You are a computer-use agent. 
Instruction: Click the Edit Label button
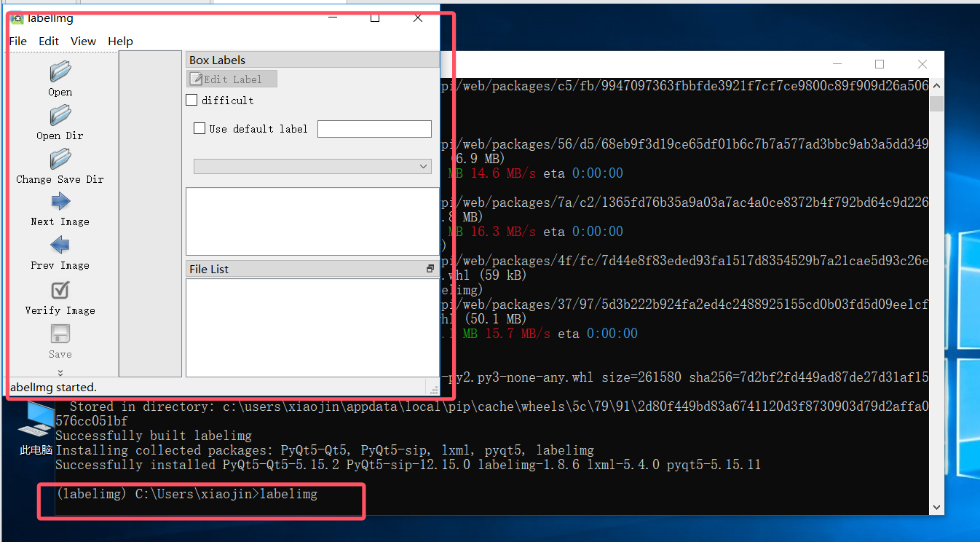point(232,79)
